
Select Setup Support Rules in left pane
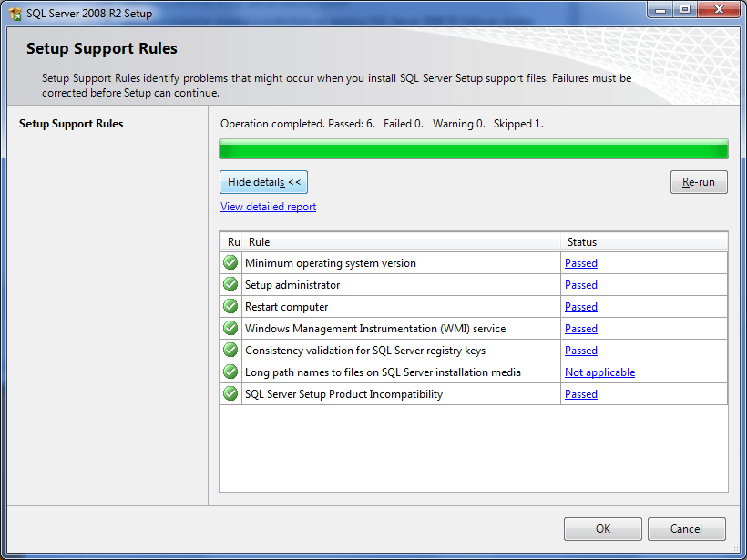coord(71,123)
